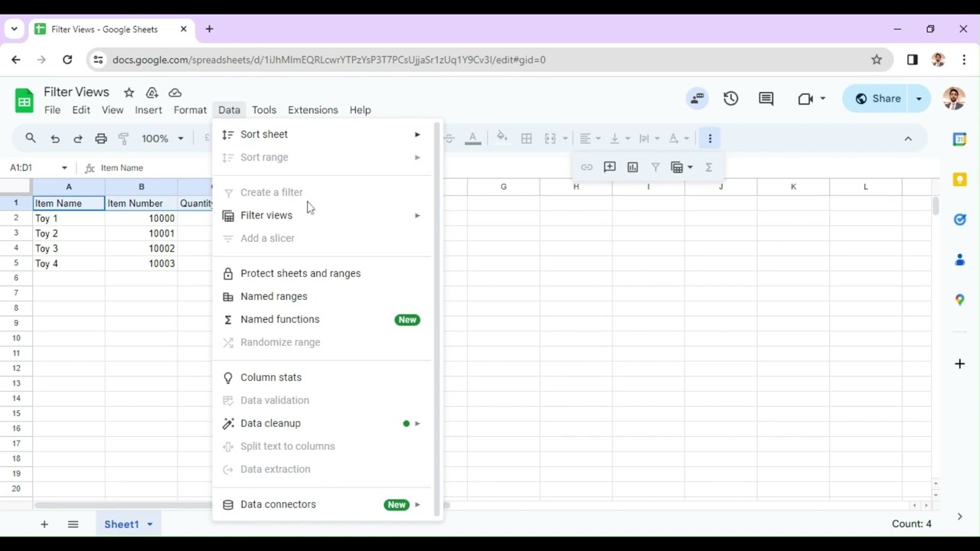
Task: Open the name box A1:D1 dropdown
Action: [64, 168]
